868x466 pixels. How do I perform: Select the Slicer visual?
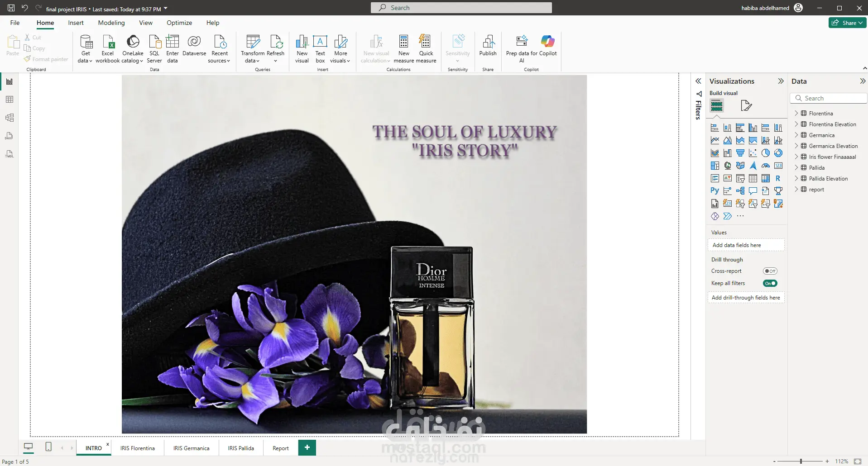pos(740,178)
